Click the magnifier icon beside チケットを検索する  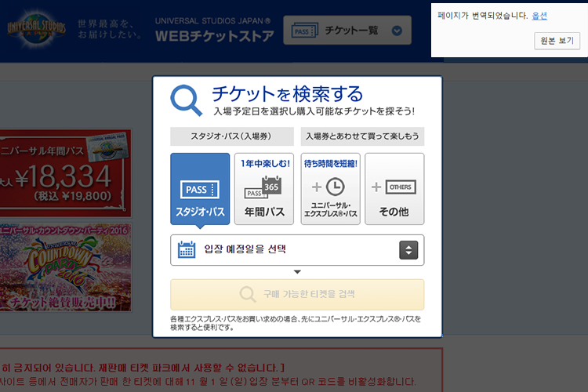click(x=186, y=100)
